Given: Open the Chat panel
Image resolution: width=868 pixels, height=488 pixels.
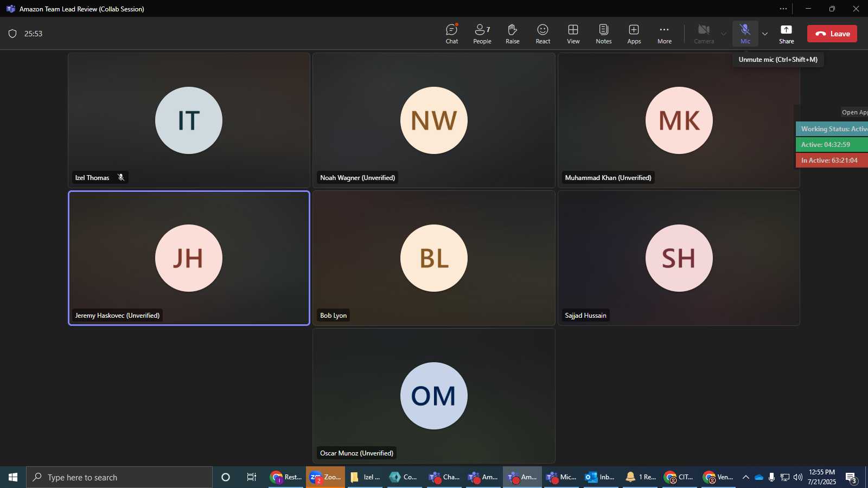Looking at the screenshot, I should click(452, 34).
